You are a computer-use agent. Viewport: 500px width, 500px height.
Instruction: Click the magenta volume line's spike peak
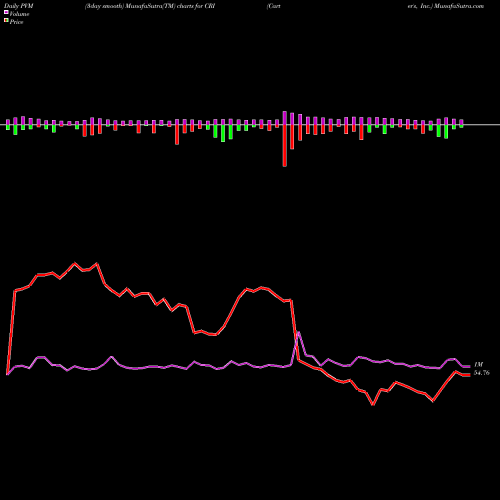299,332
